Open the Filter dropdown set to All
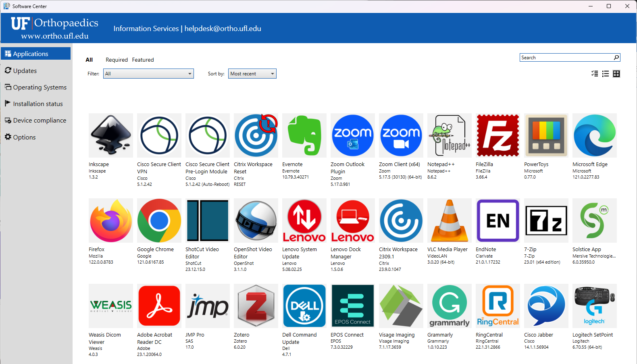The height and width of the screenshot is (364, 637). point(148,74)
